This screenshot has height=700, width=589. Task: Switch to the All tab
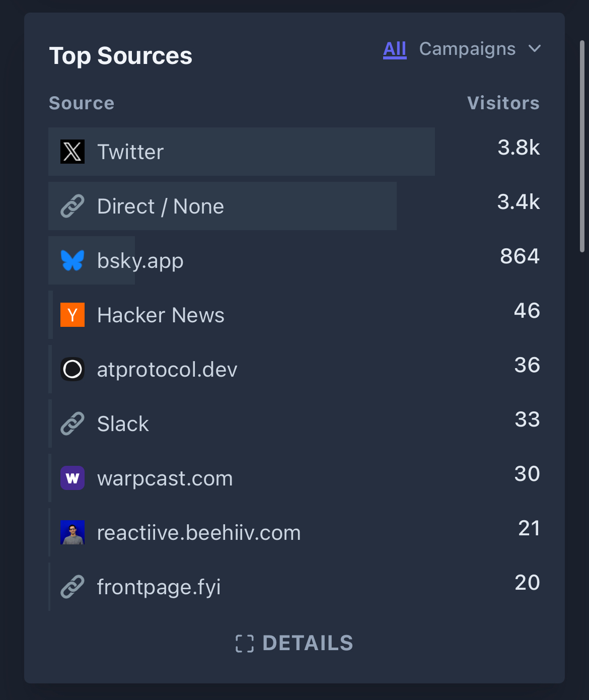coord(395,49)
